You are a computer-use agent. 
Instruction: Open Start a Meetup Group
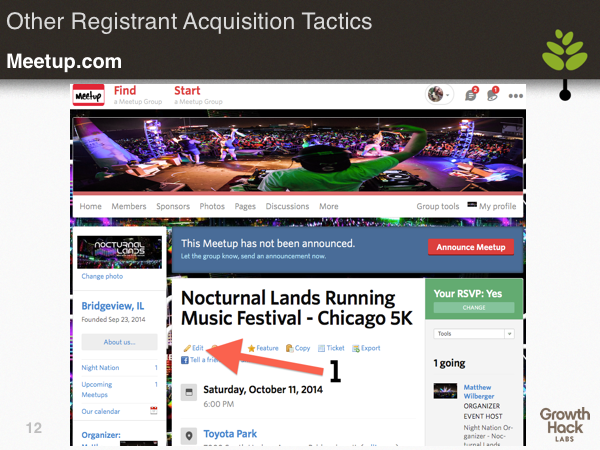tap(198, 95)
